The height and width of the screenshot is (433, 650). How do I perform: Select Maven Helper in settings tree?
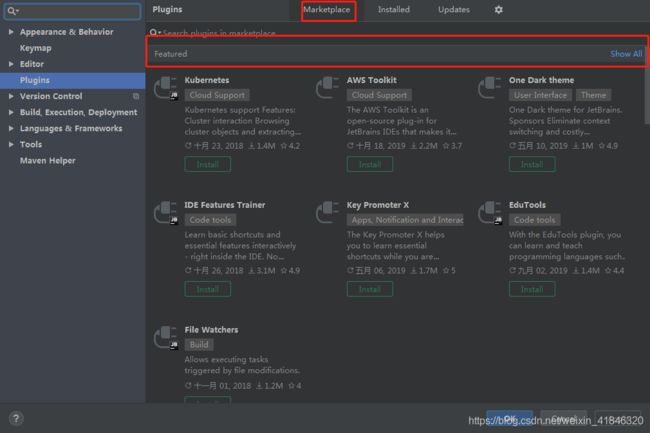pyautogui.click(x=48, y=160)
